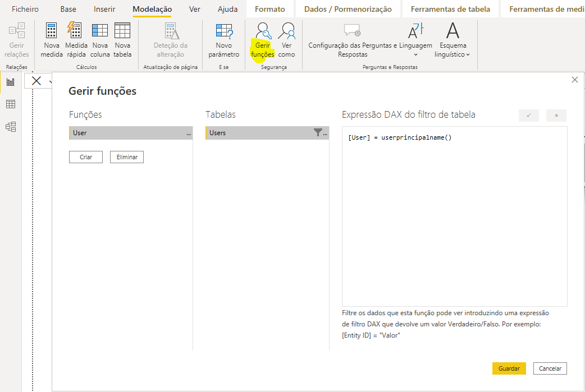
Task: Open the Formato tab
Action: pyautogui.click(x=269, y=9)
